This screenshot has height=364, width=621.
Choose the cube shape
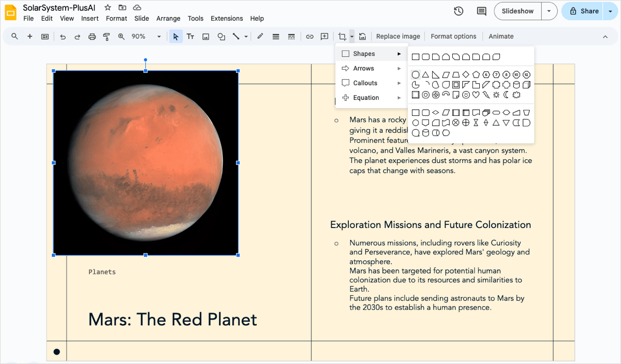click(x=526, y=85)
